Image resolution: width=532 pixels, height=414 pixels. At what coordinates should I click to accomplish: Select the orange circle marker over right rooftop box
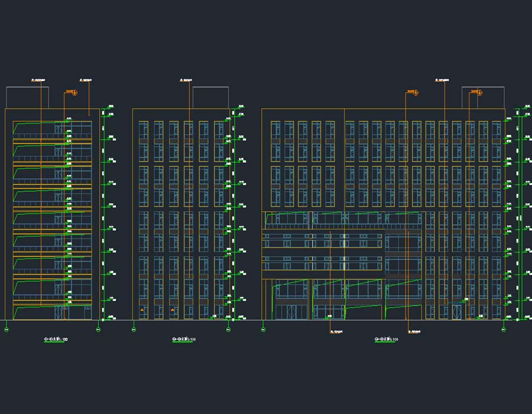[x=480, y=92]
